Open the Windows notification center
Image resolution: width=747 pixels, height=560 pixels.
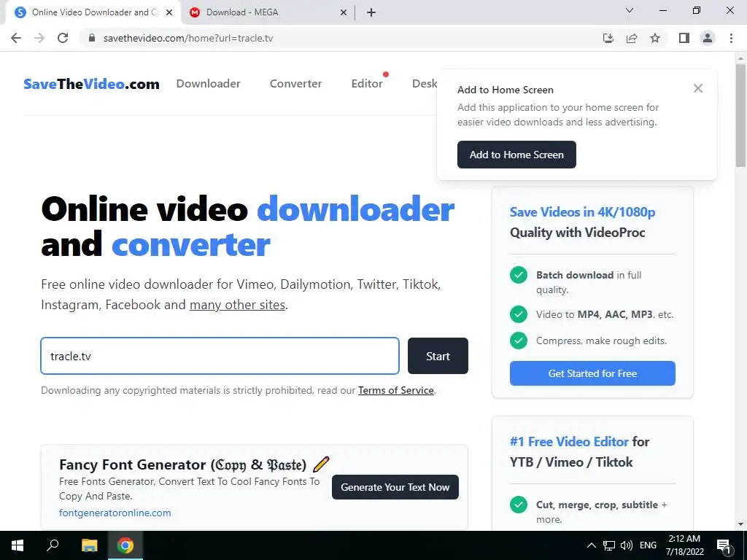pos(724,546)
